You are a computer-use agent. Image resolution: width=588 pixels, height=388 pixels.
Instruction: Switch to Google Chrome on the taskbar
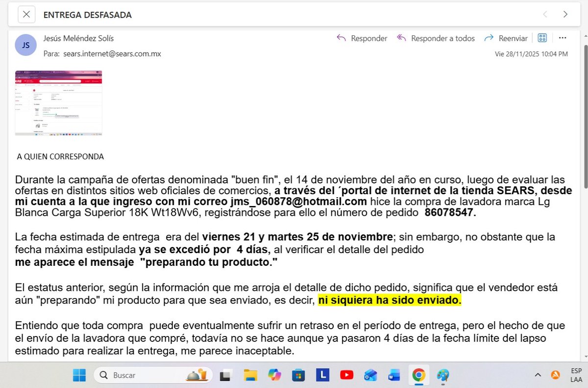[418, 375]
